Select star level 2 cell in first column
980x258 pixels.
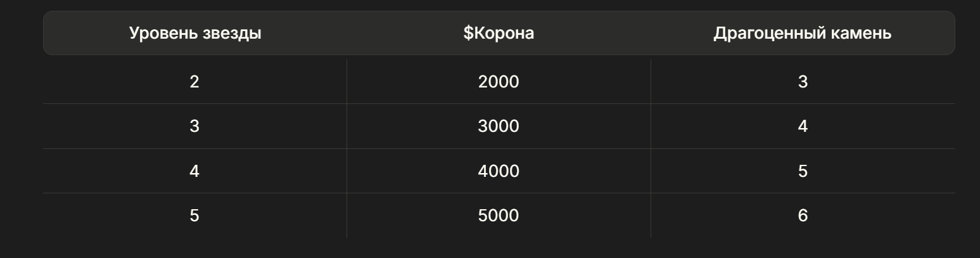pyautogui.click(x=194, y=82)
